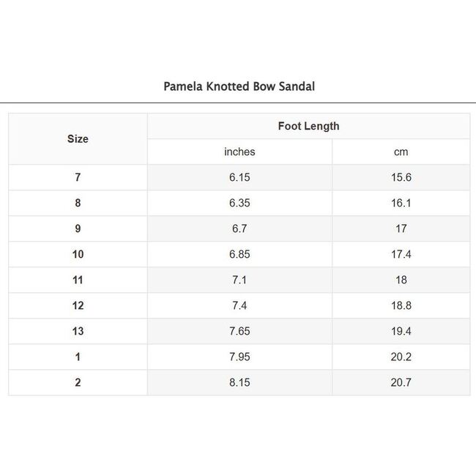
Task: Click the 20.7 cm cell
Action: (401, 382)
